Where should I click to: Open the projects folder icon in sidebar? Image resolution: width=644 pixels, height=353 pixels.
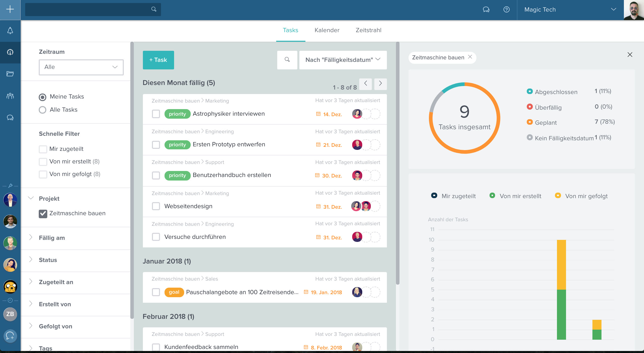(x=10, y=74)
